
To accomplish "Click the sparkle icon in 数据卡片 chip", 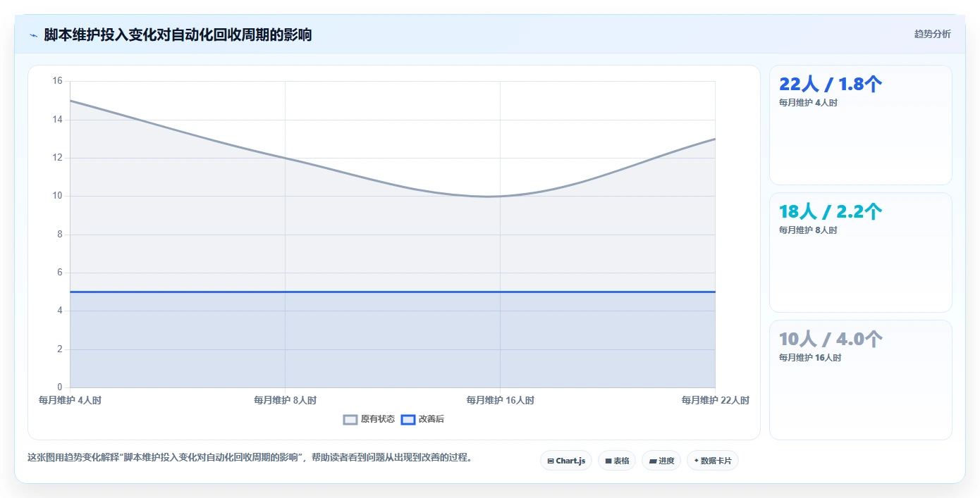I will click(x=696, y=461).
